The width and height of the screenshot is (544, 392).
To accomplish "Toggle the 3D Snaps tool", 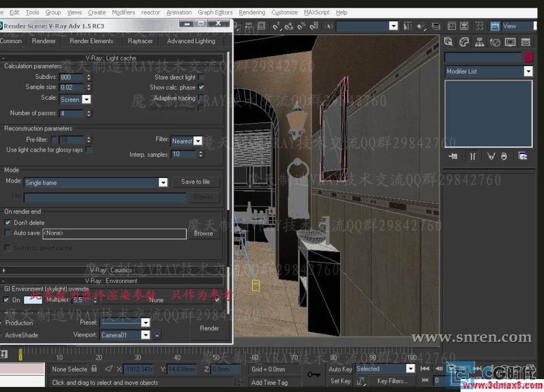I will pyautogui.click(x=276, y=26).
